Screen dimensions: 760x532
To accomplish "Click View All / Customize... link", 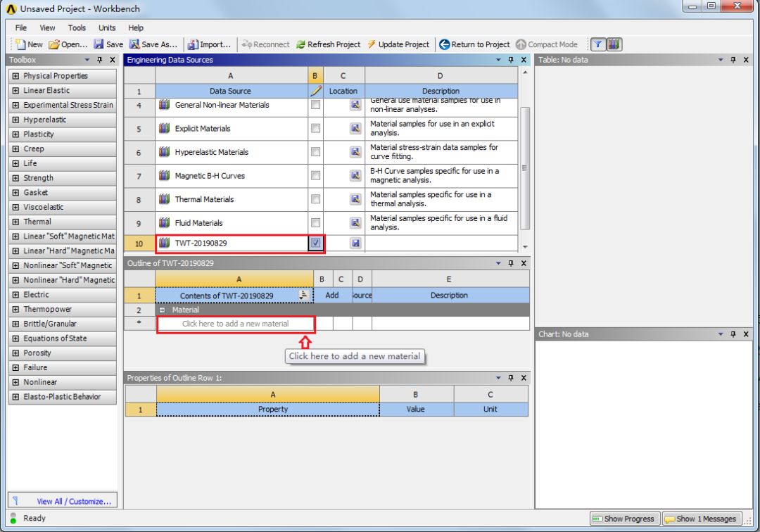I will (74, 502).
